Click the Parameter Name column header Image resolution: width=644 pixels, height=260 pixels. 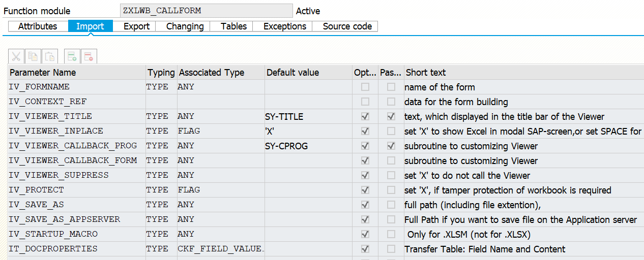(77, 72)
